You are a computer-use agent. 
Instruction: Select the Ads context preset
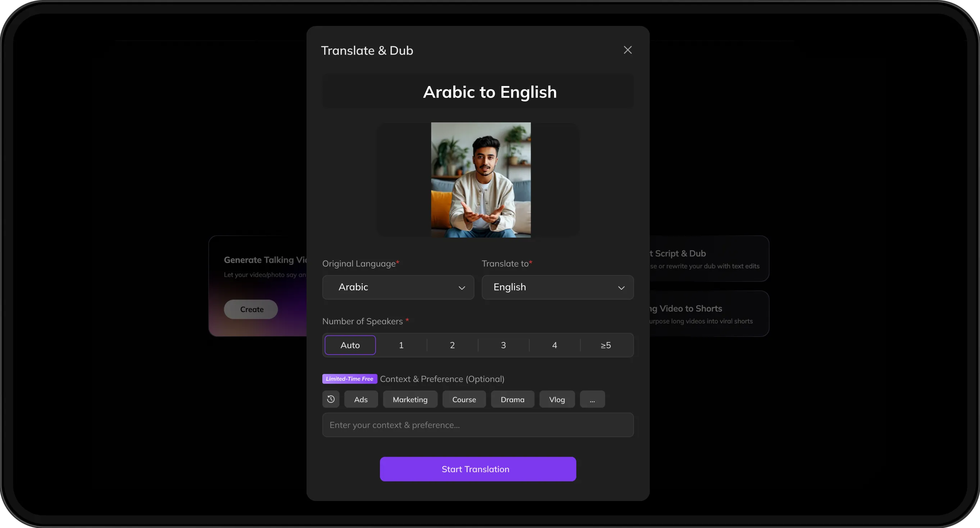[x=360, y=400]
